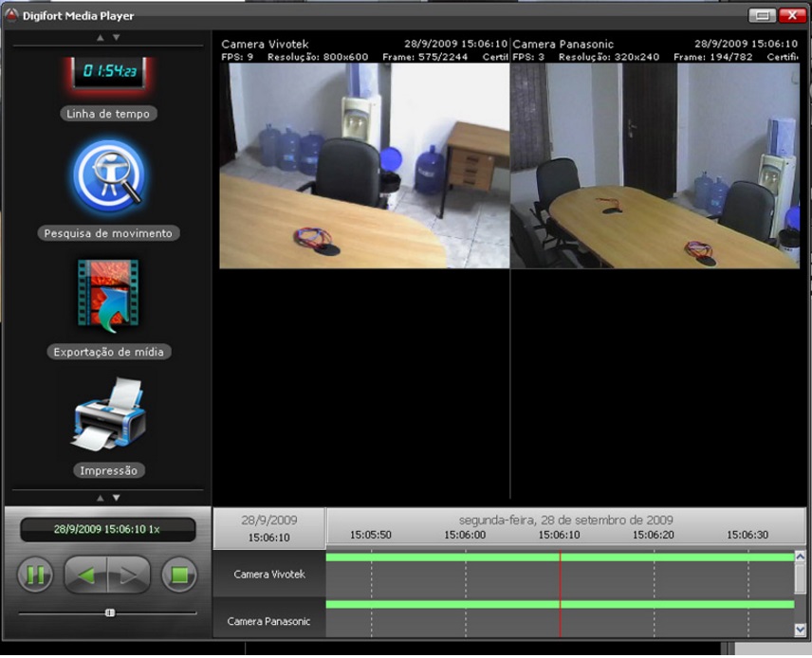Screen dimensions: 812x658
Task: Stop playback with the green square button
Action: tap(178, 575)
